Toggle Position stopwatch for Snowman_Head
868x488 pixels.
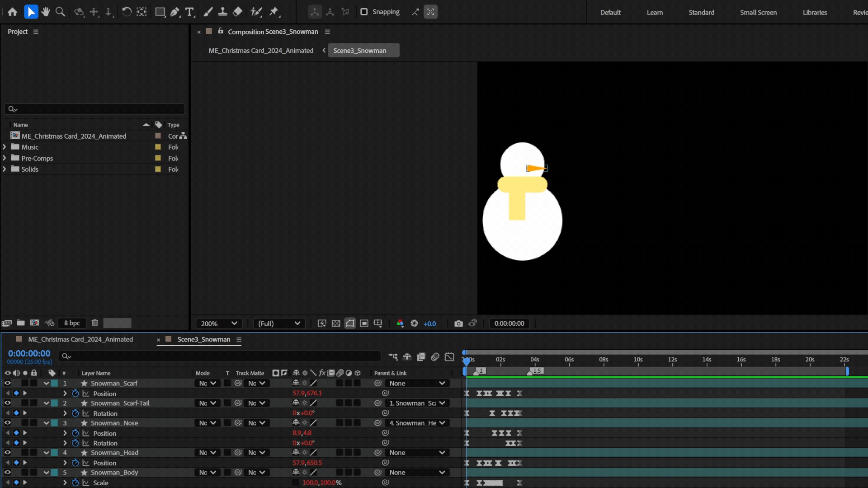(x=75, y=463)
